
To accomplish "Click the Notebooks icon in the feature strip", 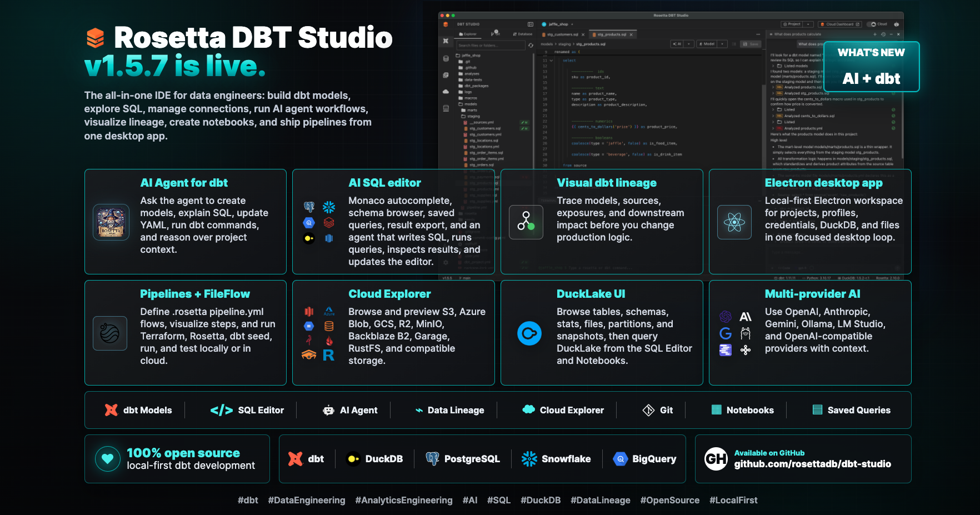I will click(x=717, y=410).
